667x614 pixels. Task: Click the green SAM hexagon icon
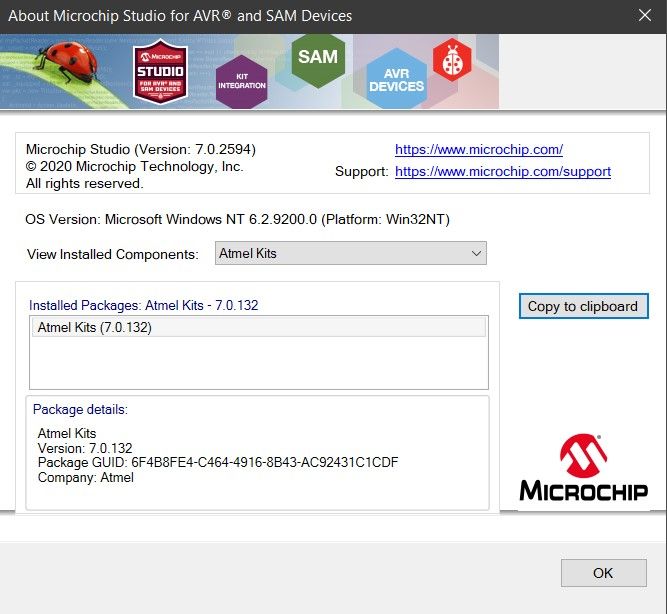[x=318, y=60]
